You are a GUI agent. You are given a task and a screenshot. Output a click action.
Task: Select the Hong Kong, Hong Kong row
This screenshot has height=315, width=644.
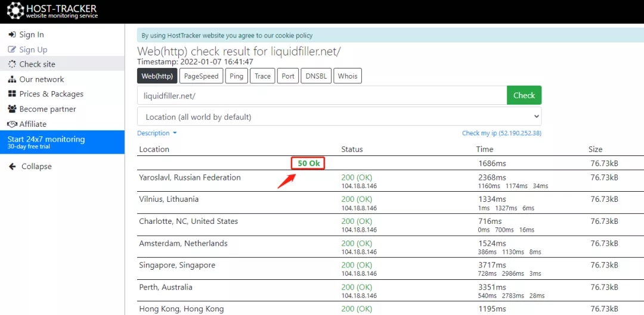(390, 308)
